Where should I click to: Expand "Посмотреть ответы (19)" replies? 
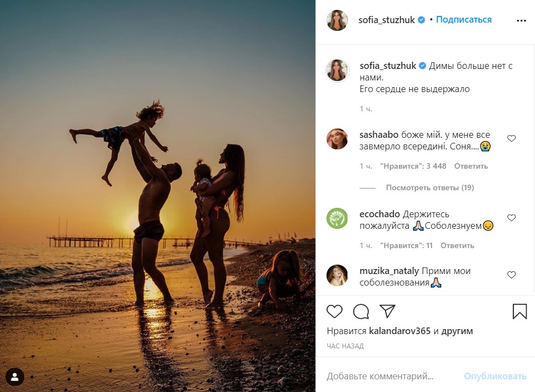430,188
